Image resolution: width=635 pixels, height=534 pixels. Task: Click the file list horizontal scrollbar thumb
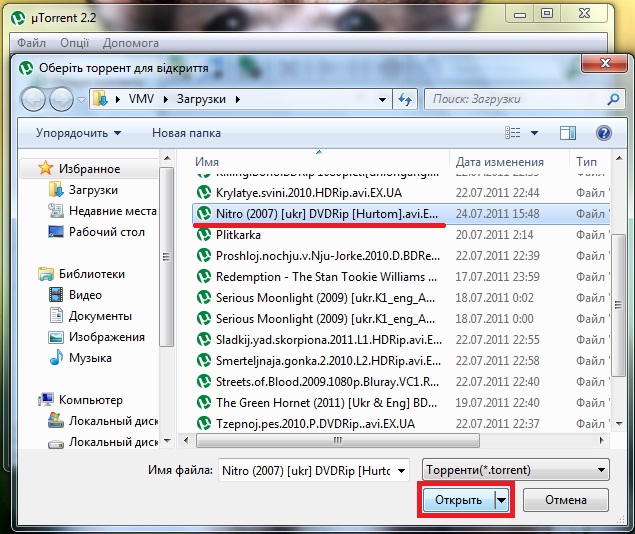[x=338, y=440]
